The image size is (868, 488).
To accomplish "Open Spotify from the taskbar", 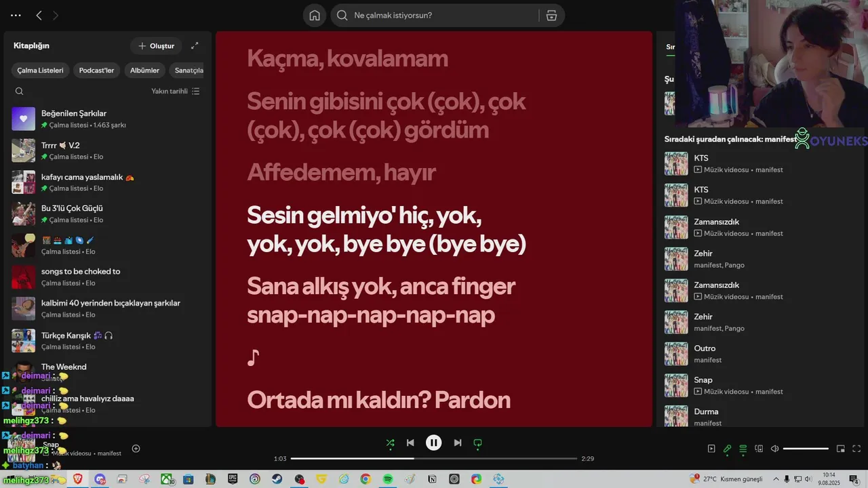I will tap(388, 479).
